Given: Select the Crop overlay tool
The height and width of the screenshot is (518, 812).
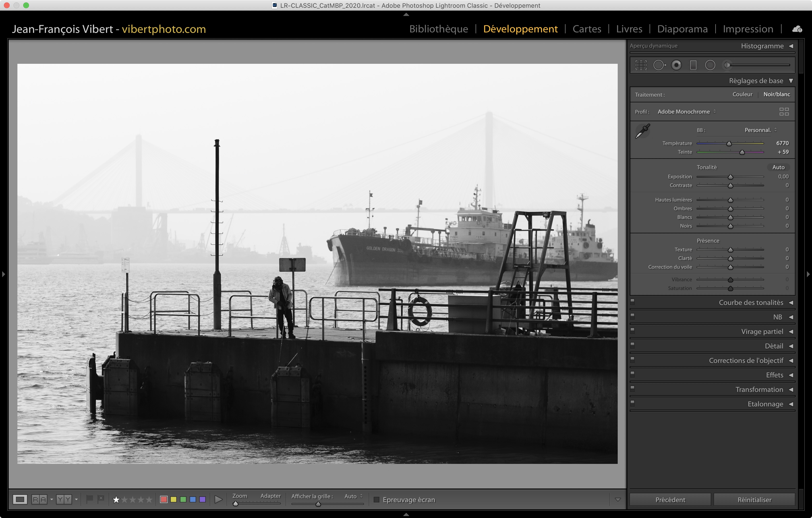Looking at the screenshot, I should (x=641, y=65).
